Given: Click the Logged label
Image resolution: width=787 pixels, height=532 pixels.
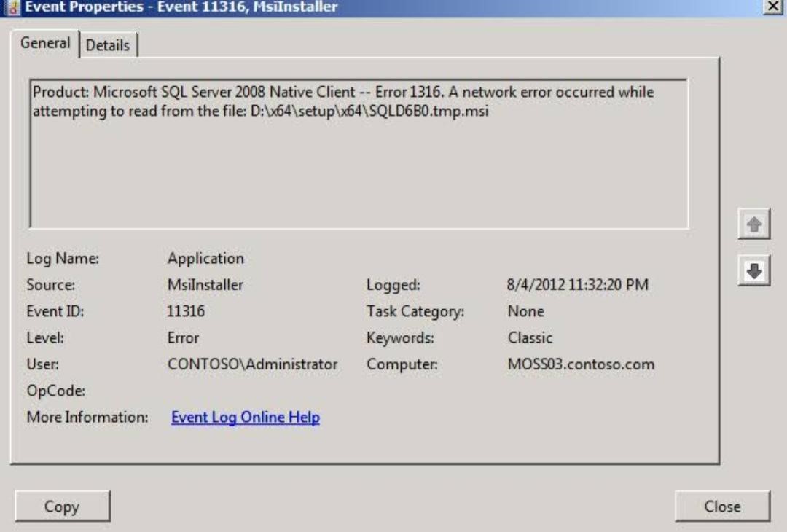Looking at the screenshot, I should pos(393,284).
